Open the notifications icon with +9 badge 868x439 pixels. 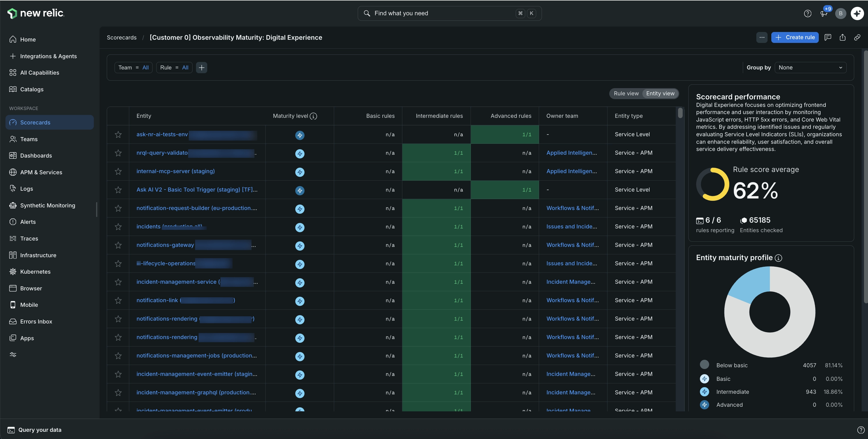tap(824, 14)
